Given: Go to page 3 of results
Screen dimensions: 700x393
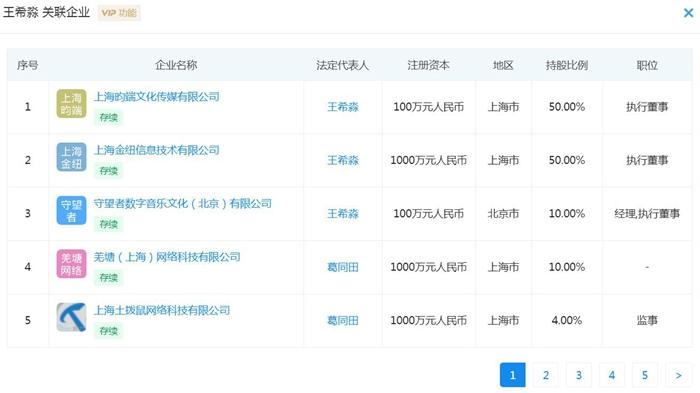Looking at the screenshot, I should point(579,375).
